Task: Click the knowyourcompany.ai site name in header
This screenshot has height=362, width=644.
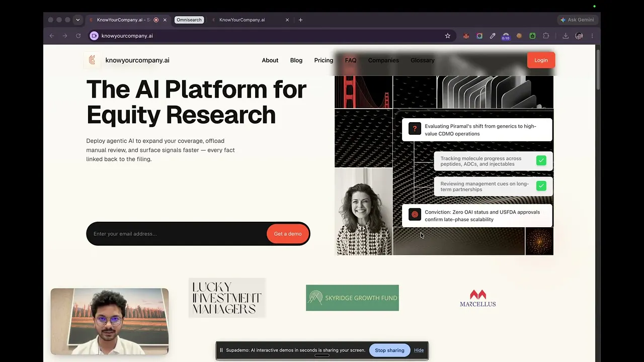Action: tap(137, 60)
